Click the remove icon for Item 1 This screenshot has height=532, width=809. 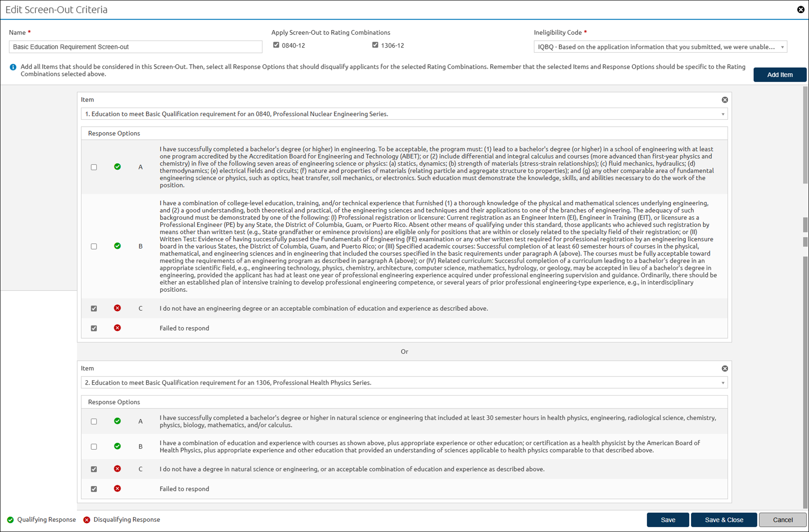tap(725, 100)
